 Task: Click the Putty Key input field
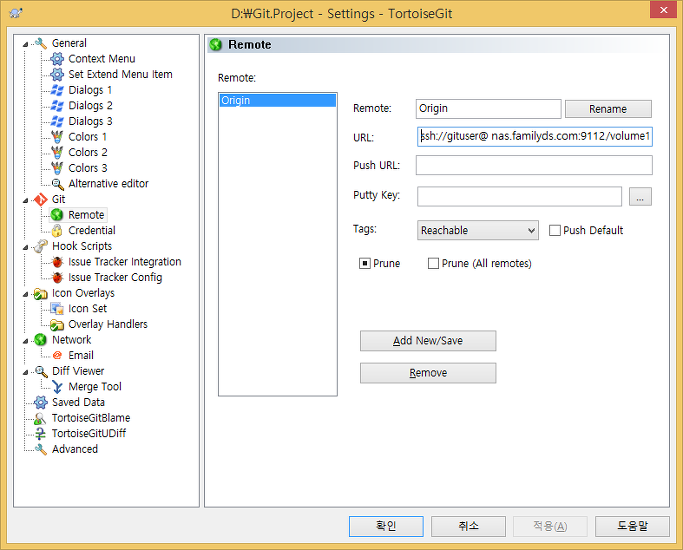point(519,197)
